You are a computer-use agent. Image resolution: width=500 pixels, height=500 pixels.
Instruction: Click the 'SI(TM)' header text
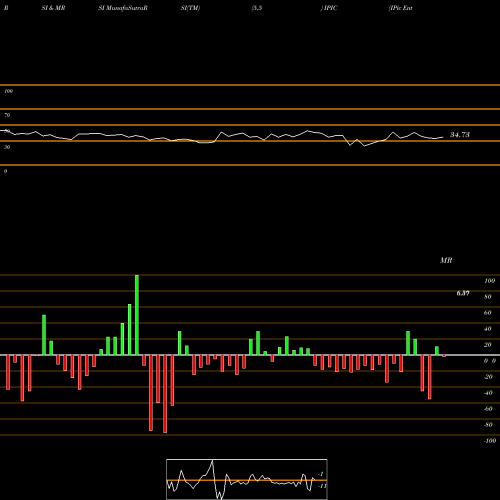tap(190, 8)
